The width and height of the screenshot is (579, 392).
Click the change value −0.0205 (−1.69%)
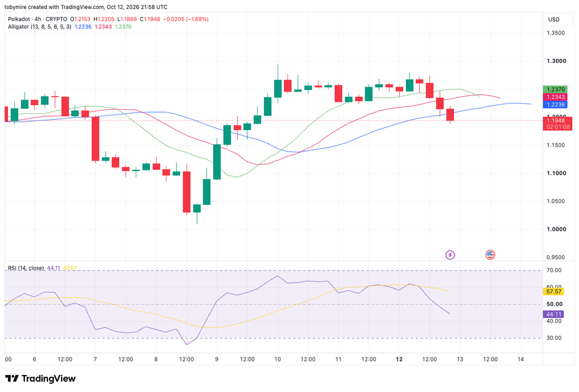tap(185, 19)
